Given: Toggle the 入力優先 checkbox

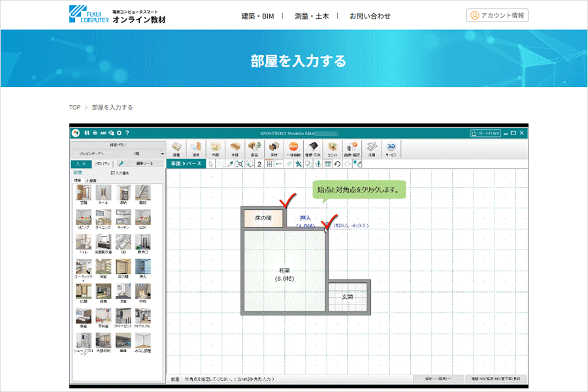Looking at the screenshot, I should [x=114, y=172].
